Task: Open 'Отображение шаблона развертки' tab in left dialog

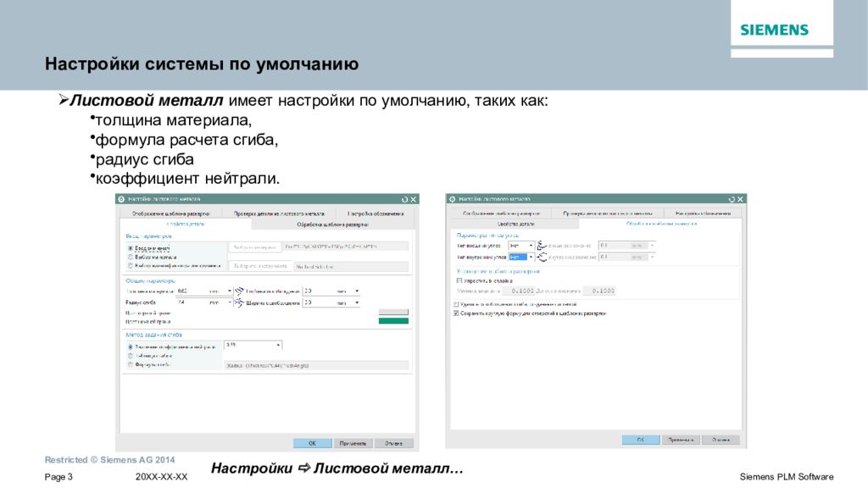Action: click(x=171, y=213)
